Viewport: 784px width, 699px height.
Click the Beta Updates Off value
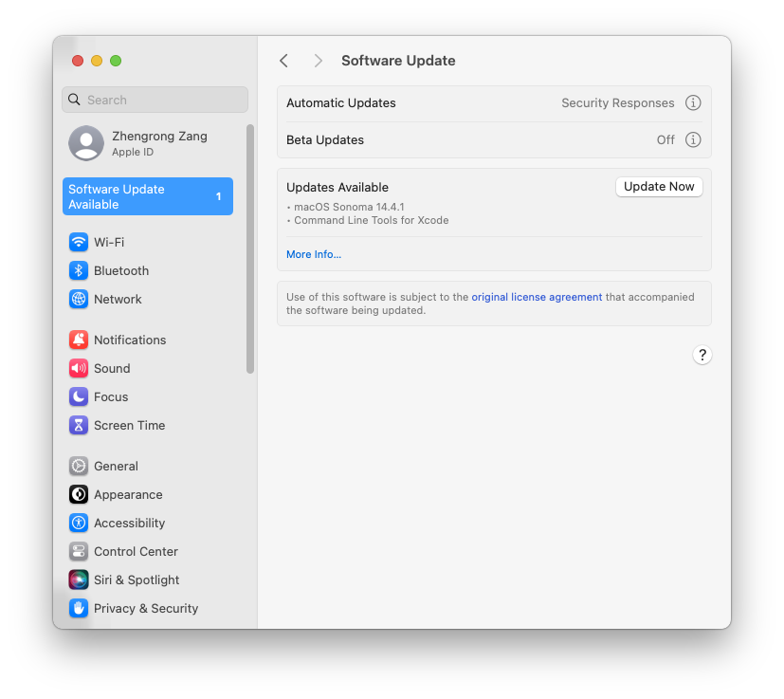[x=665, y=139]
